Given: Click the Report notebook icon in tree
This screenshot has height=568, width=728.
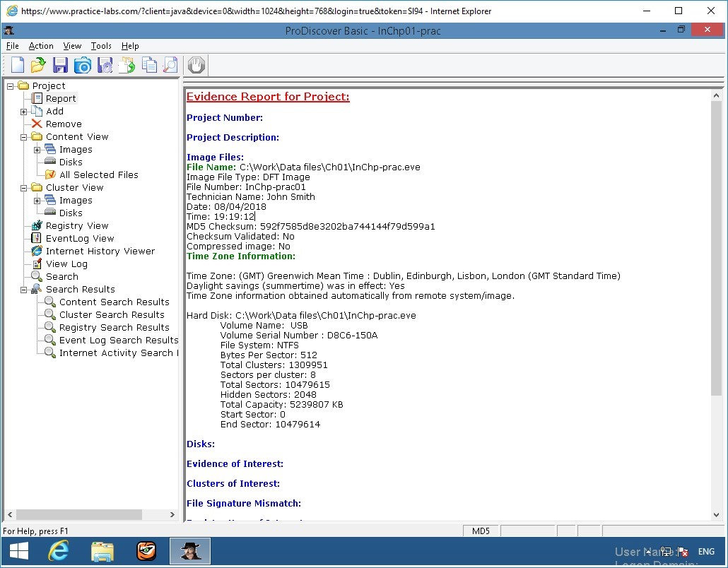Looking at the screenshot, I should pos(37,98).
